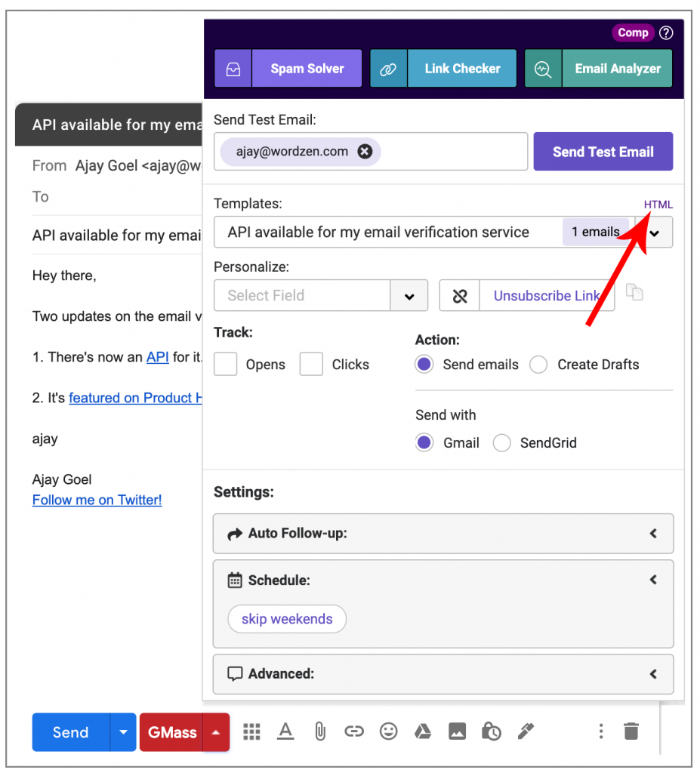Image resolution: width=700 pixels, height=773 pixels.
Task: Open text formatting options with the underlined A
Action: coord(285,731)
